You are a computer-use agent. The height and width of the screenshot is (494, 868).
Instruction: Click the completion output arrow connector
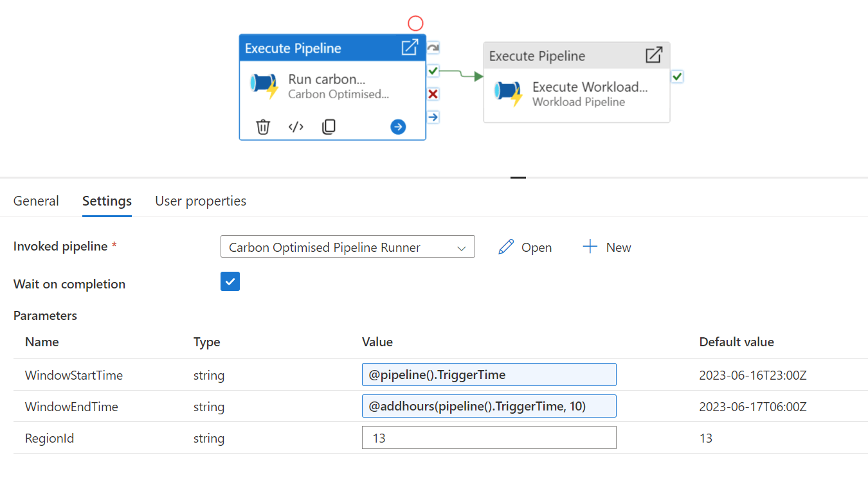coord(433,117)
